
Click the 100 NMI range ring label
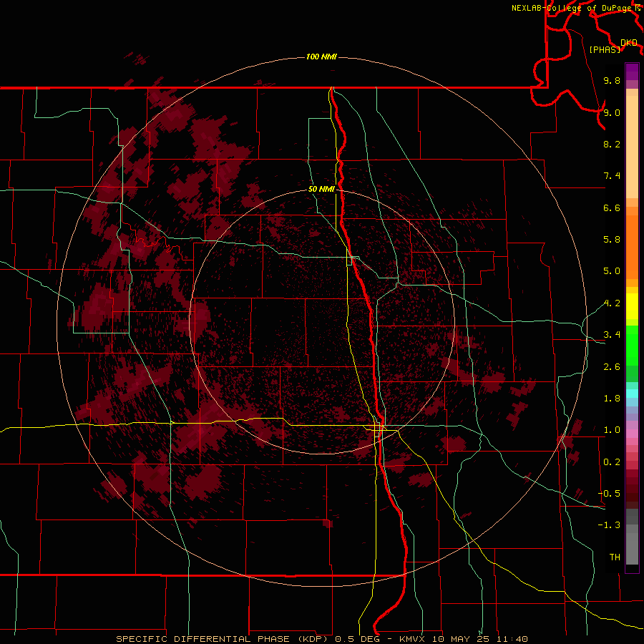click(x=321, y=57)
